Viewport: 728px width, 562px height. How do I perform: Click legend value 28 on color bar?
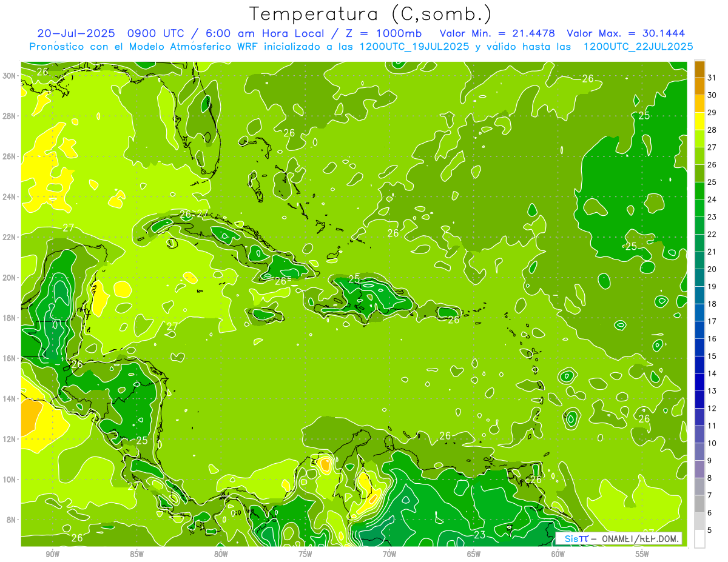click(x=712, y=130)
